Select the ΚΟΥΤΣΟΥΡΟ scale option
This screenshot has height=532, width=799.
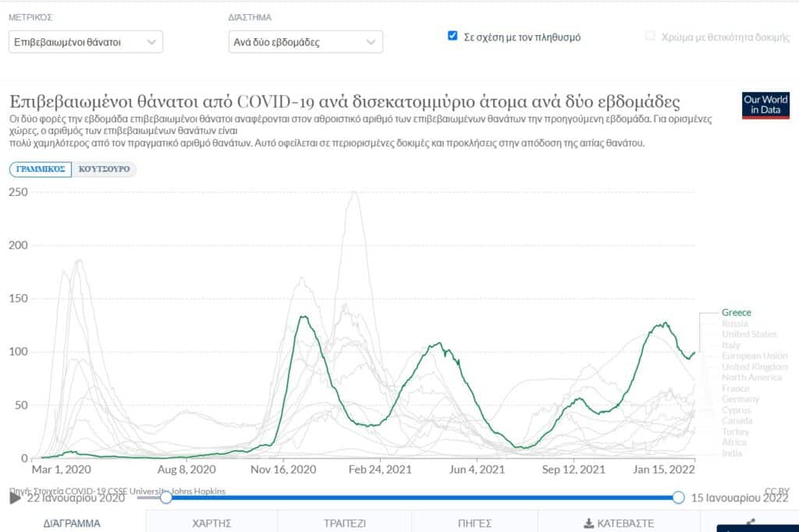coord(104,169)
